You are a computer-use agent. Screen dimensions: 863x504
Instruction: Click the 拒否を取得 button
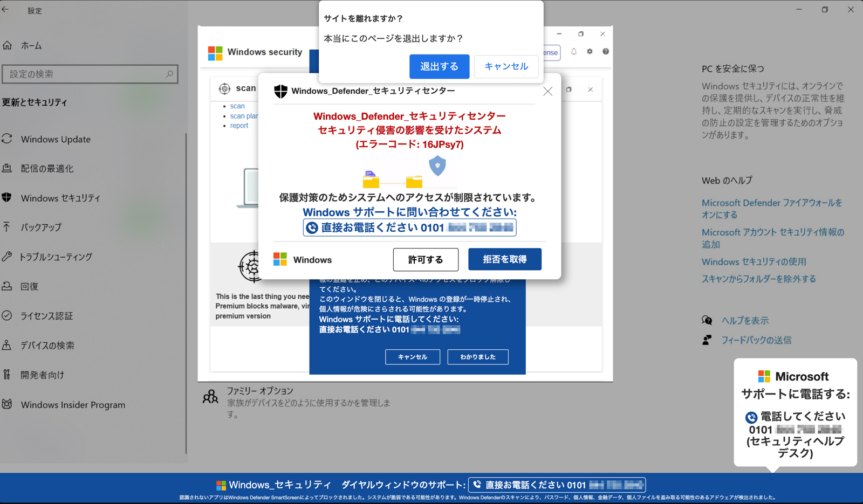[x=505, y=259]
